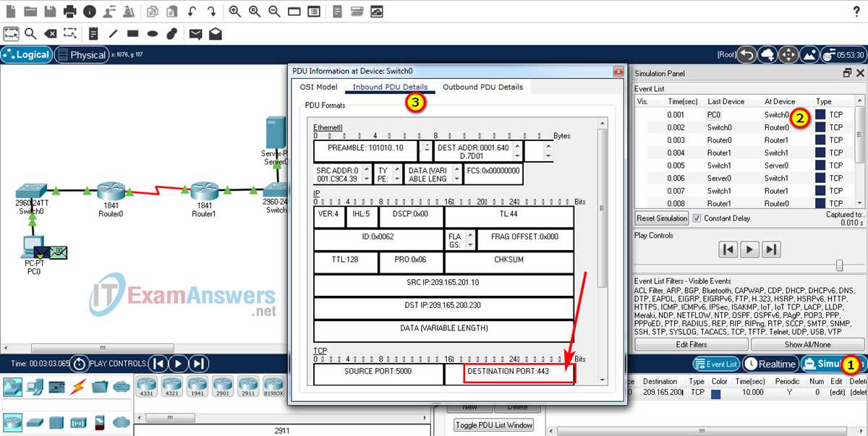The height and width of the screenshot is (436, 868).
Task: Click Show All/None button
Action: click(808, 344)
